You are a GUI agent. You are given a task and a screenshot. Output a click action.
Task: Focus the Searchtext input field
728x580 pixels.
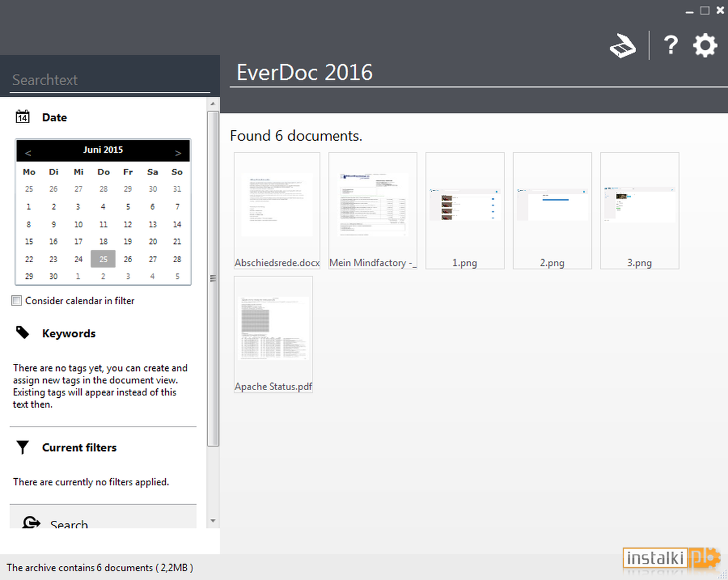click(x=110, y=80)
